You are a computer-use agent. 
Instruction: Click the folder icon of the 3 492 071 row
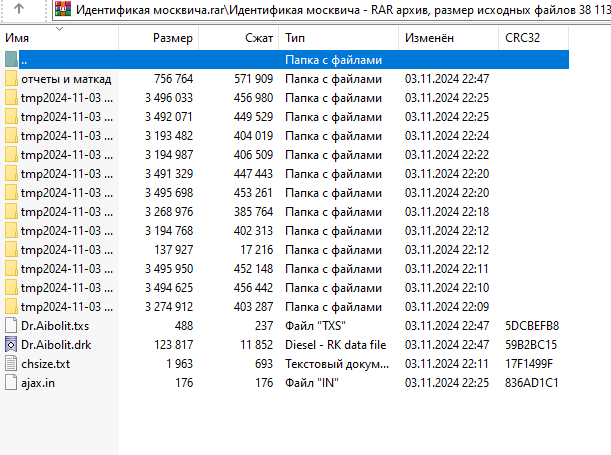tap(11, 117)
